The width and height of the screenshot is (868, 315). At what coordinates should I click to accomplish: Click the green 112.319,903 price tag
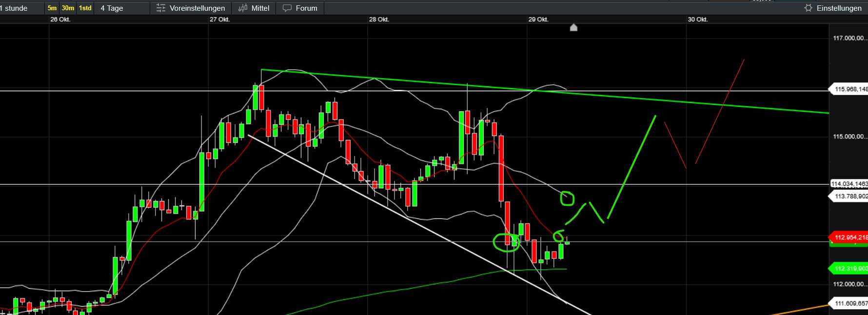tap(848, 269)
